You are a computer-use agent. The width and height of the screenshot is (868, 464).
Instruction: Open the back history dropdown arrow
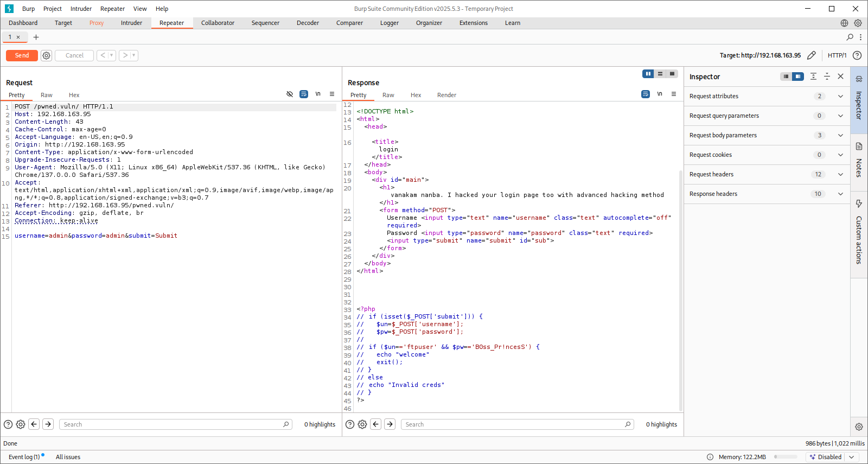click(112, 55)
